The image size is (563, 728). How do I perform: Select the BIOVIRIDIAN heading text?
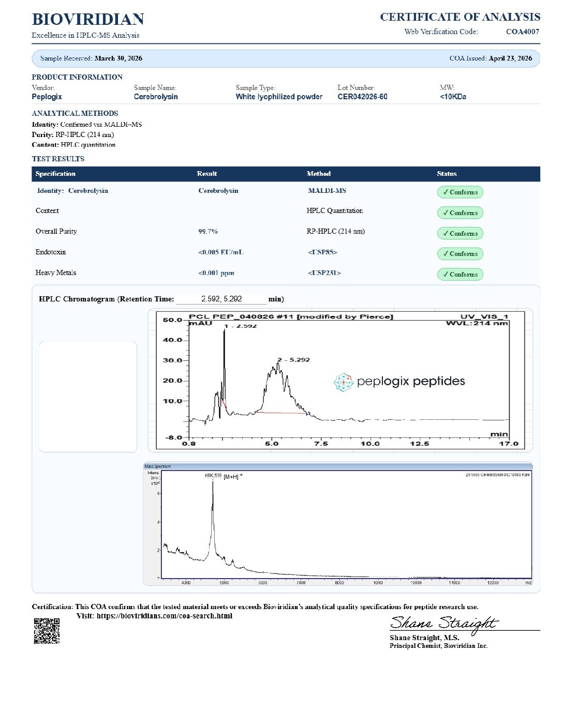pos(88,19)
